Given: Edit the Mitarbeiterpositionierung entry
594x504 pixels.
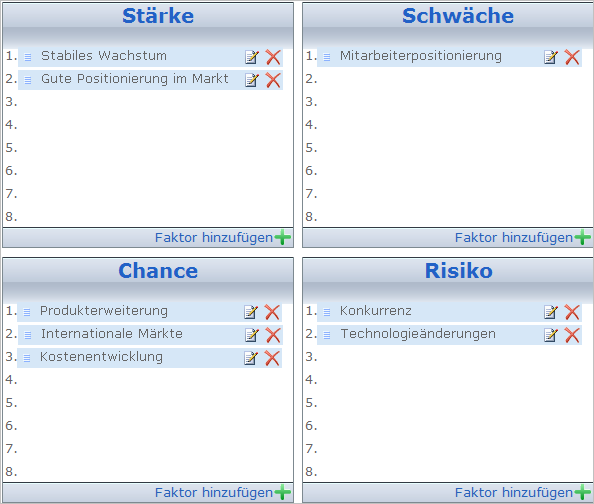Looking at the screenshot, I should [550, 57].
